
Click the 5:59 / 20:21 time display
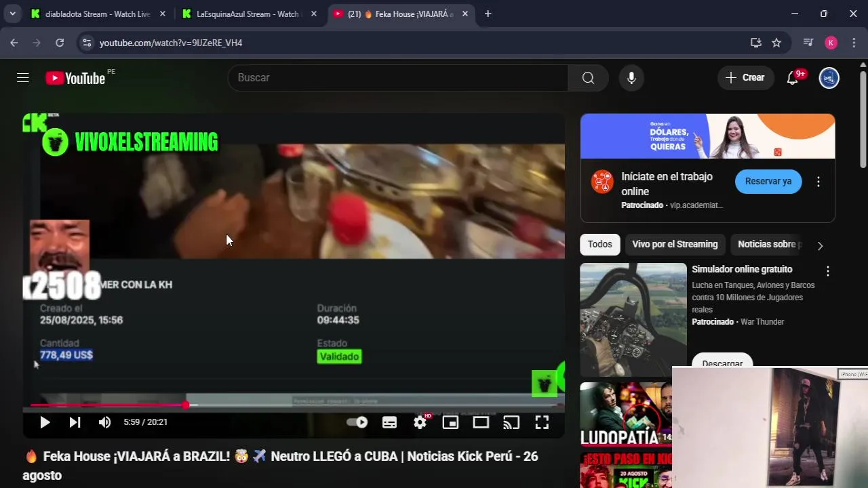tap(145, 422)
